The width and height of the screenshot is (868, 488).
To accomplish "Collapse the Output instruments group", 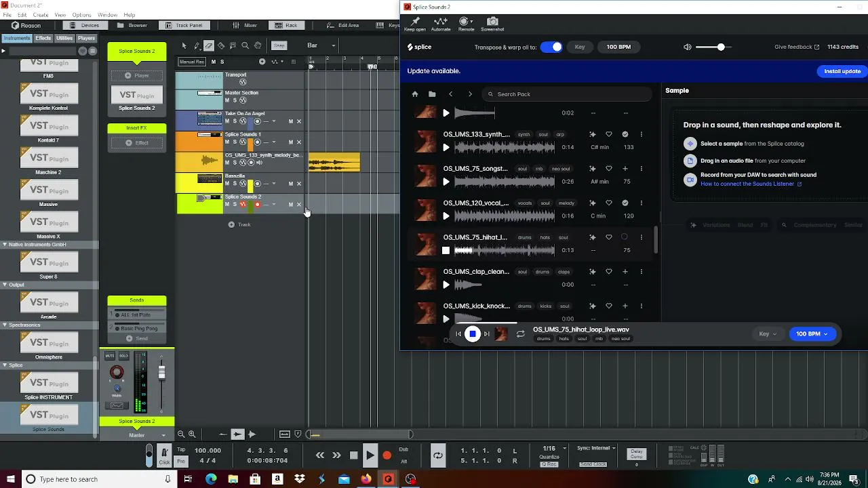I will (5, 285).
